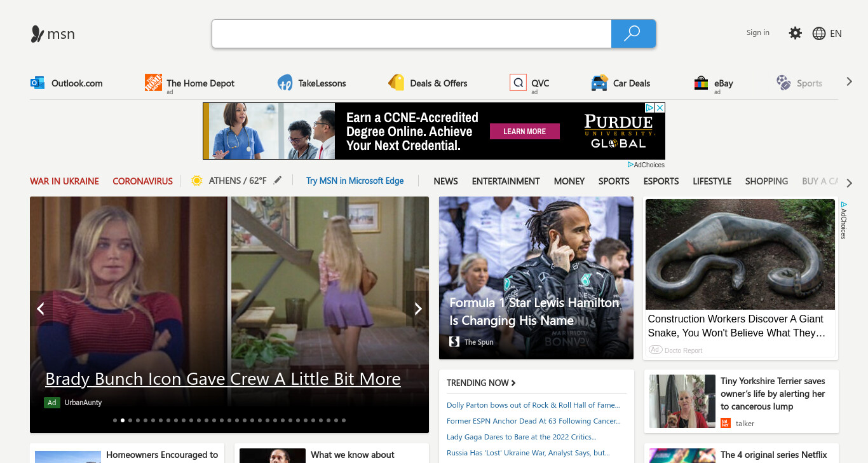
Task: Edit location with the pencil icon
Action: point(277,181)
